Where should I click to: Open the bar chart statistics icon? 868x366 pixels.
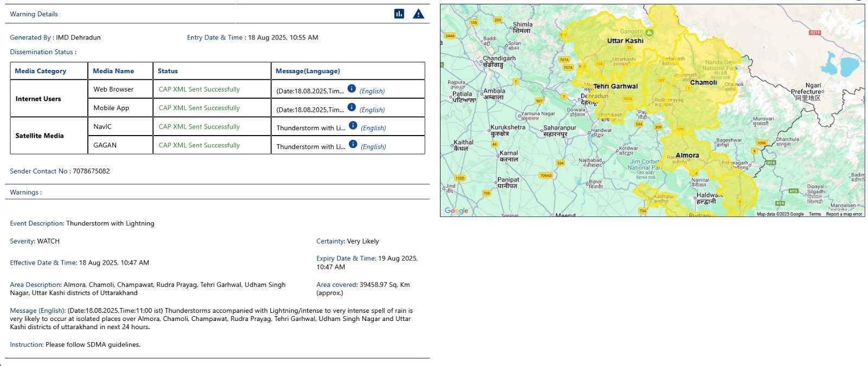399,14
